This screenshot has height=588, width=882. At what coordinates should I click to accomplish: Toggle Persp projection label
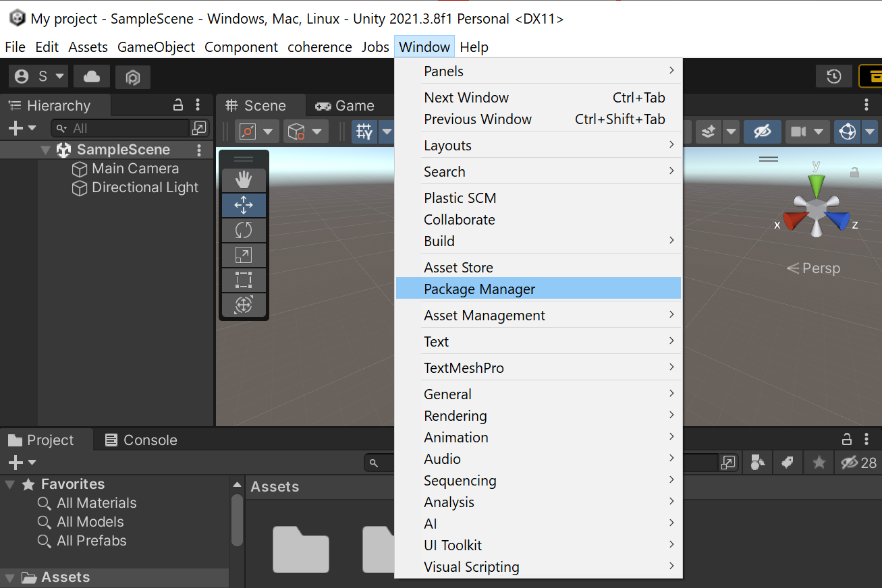click(814, 268)
